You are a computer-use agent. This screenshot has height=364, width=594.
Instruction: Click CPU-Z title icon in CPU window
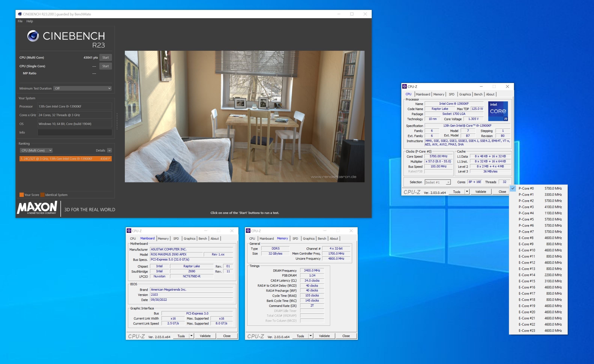(x=404, y=87)
